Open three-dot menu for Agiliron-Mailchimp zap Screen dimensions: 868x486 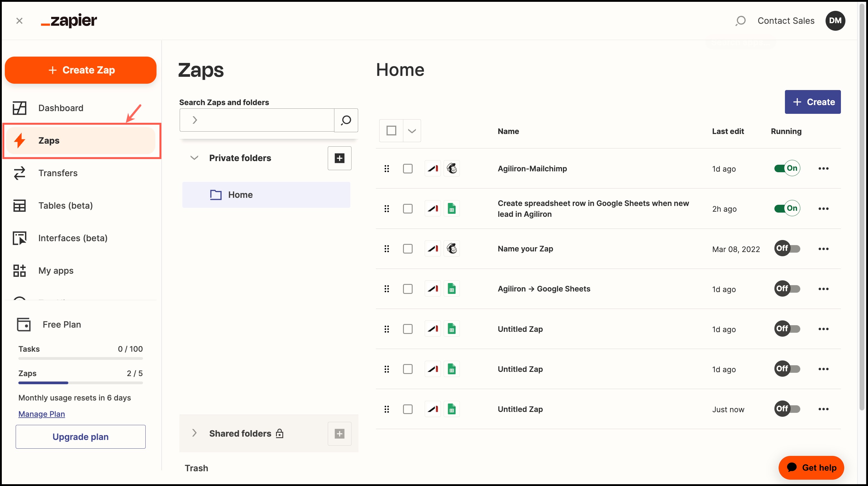click(823, 169)
